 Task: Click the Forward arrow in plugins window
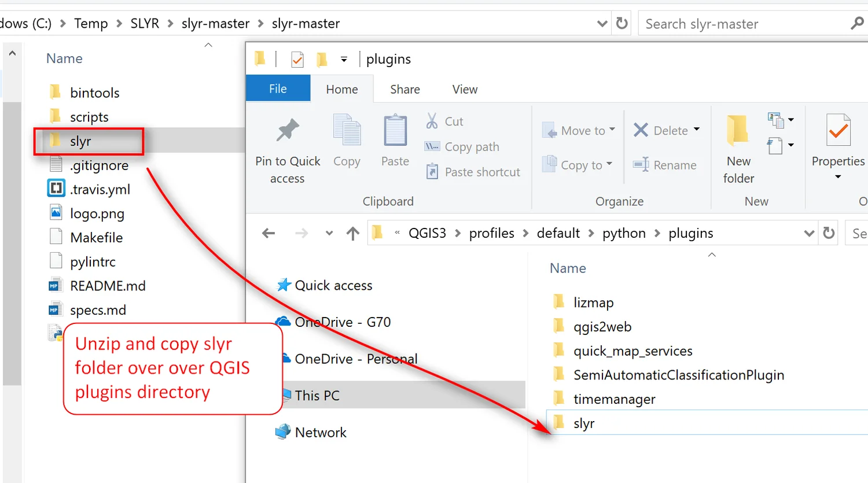pos(301,233)
